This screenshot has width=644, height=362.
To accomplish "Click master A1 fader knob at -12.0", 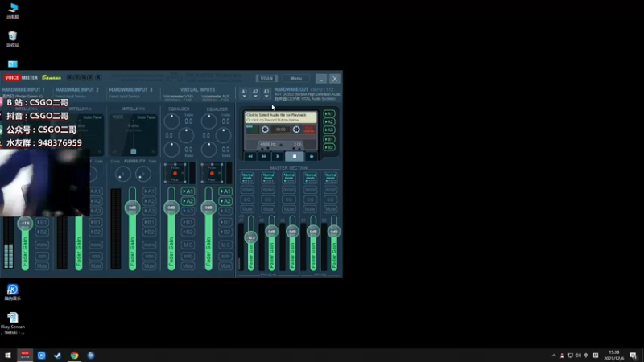I will (250, 237).
